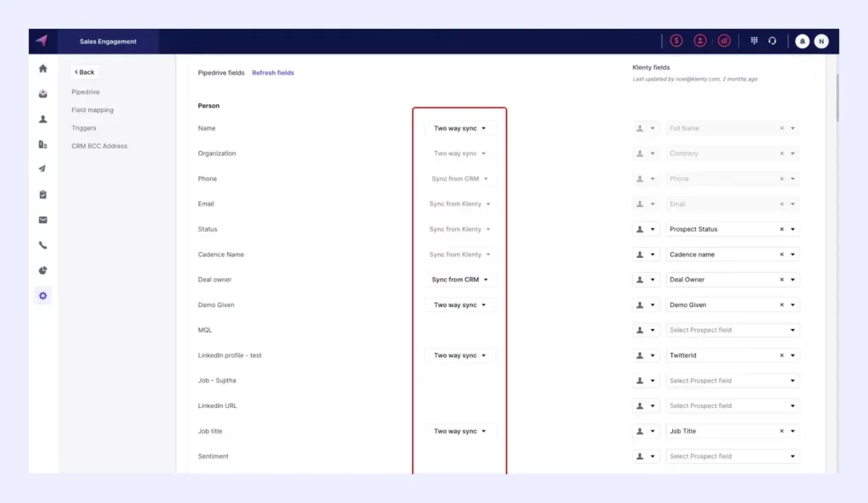This screenshot has width=868, height=503.
Task: Open the Accounts building icon in sidebar
Action: pos(42,144)
